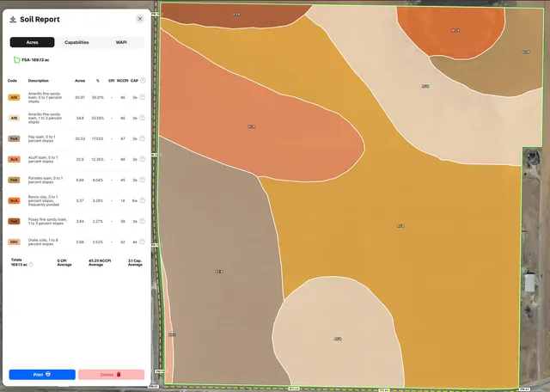Viewport: 550px width, 392px height.
Task: Select the Acres tab
Action: [32, 42]
